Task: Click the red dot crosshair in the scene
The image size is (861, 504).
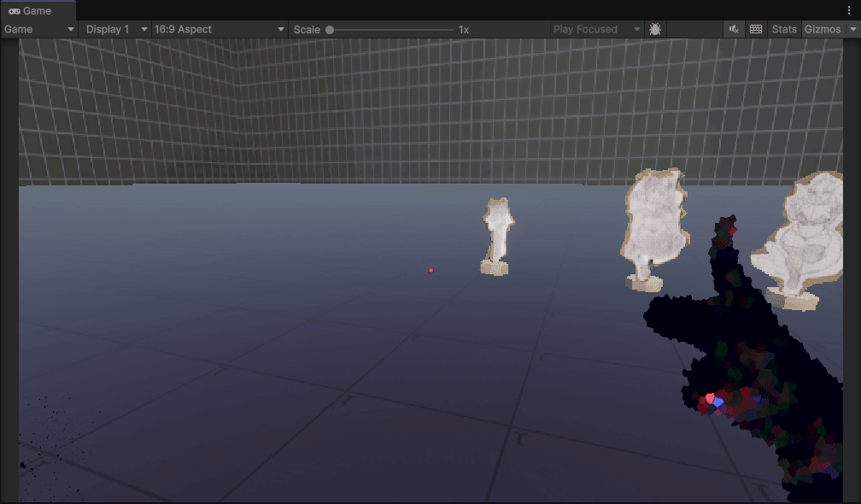Action: tap(431, 270)
